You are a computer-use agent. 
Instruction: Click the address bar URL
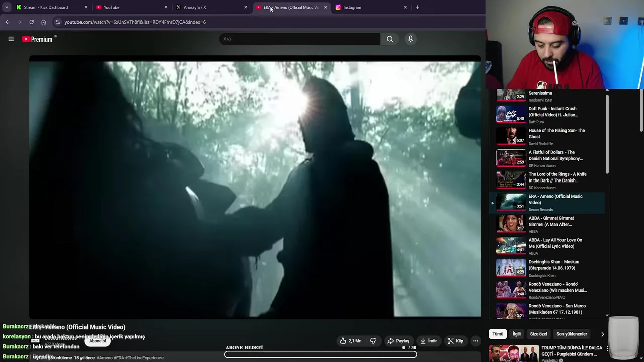tap(135, 22)
